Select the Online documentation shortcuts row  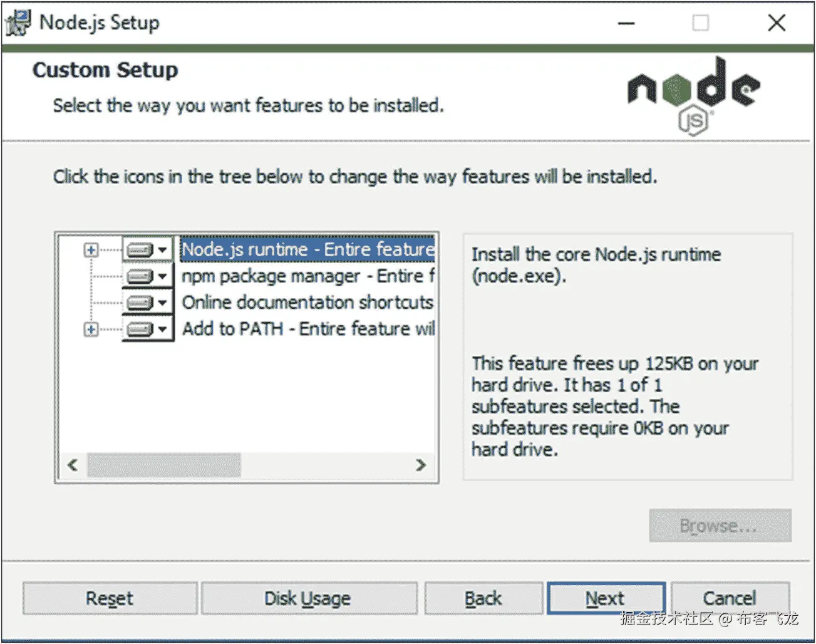click(307, 303)
